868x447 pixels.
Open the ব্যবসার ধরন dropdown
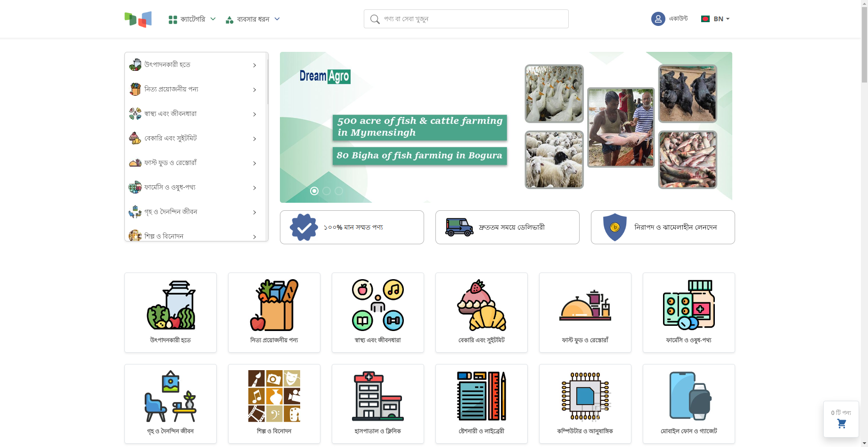click(253, 19)
